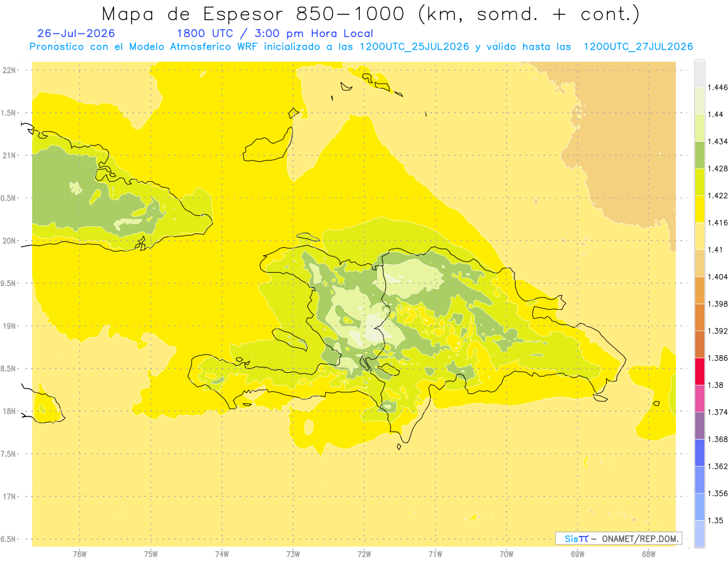Pick the pink legend swatch between 1.374 and 1.38
This screenshot has width=728, height=562.
tap(699, 398)
